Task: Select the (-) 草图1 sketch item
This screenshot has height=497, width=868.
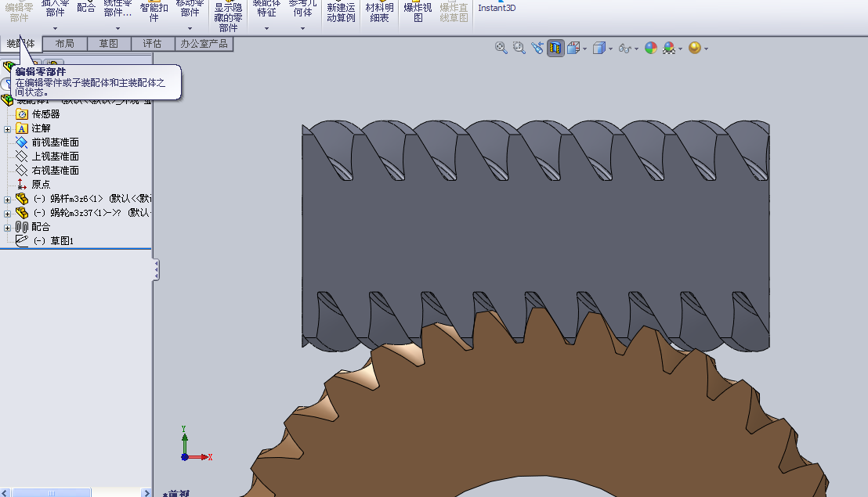Action: [x=45, y=240]
